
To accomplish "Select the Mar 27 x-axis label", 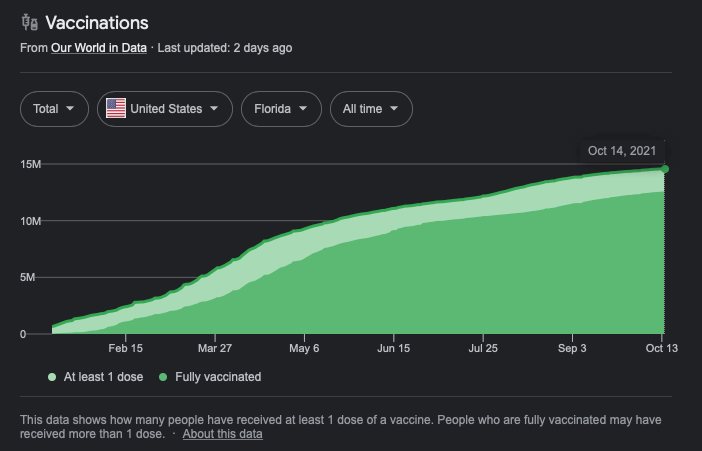I will pyautogui.click(x=214, y=349).
